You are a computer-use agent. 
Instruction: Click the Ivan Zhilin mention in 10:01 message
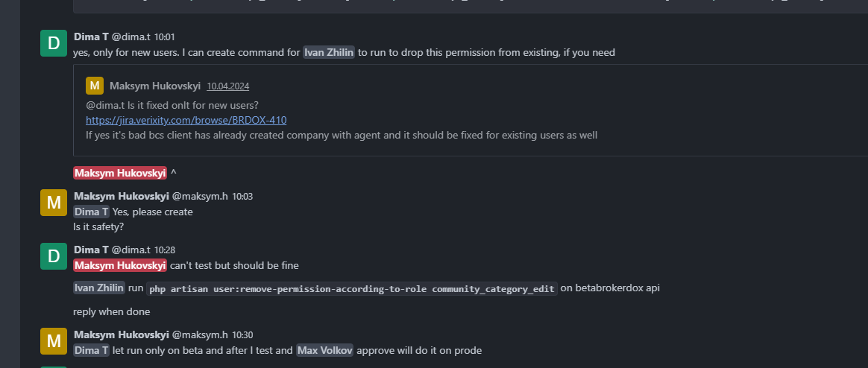click(329, 53)
